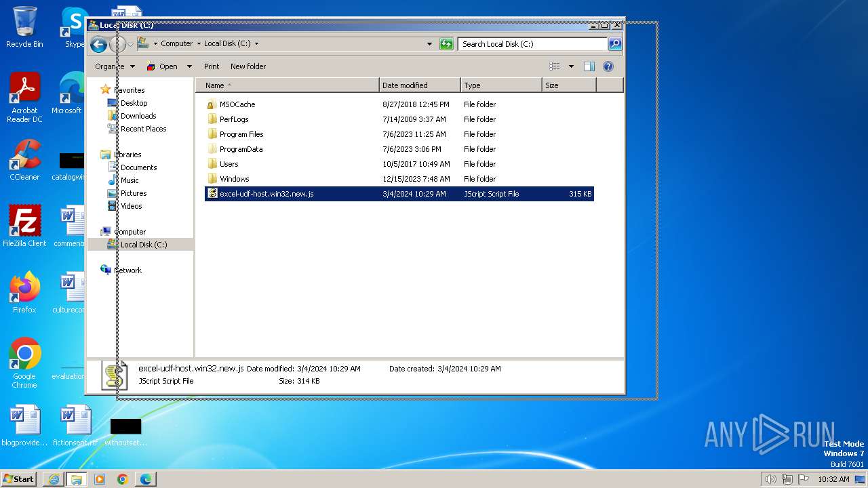
Task: Select the Windows folder
Action: pos(234,179)
